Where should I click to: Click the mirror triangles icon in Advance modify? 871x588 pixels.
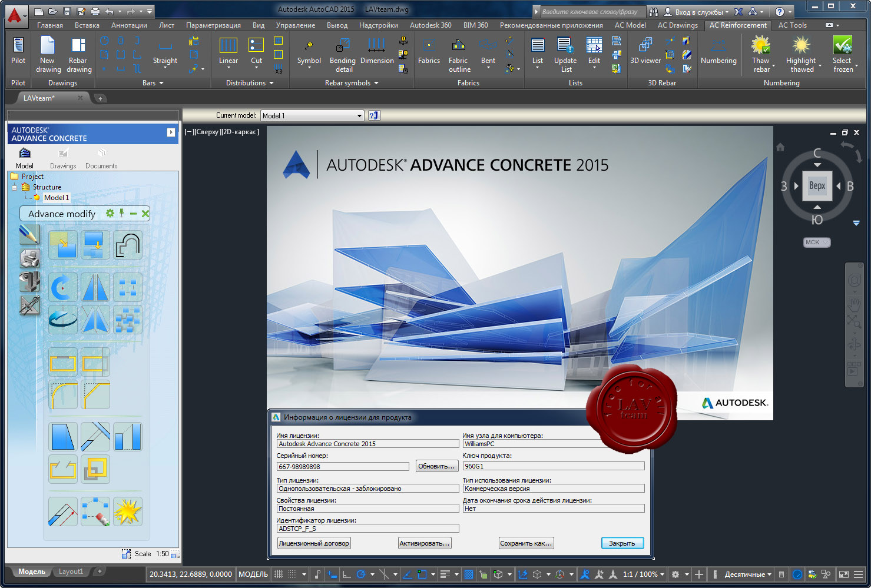tap(95, 288)
